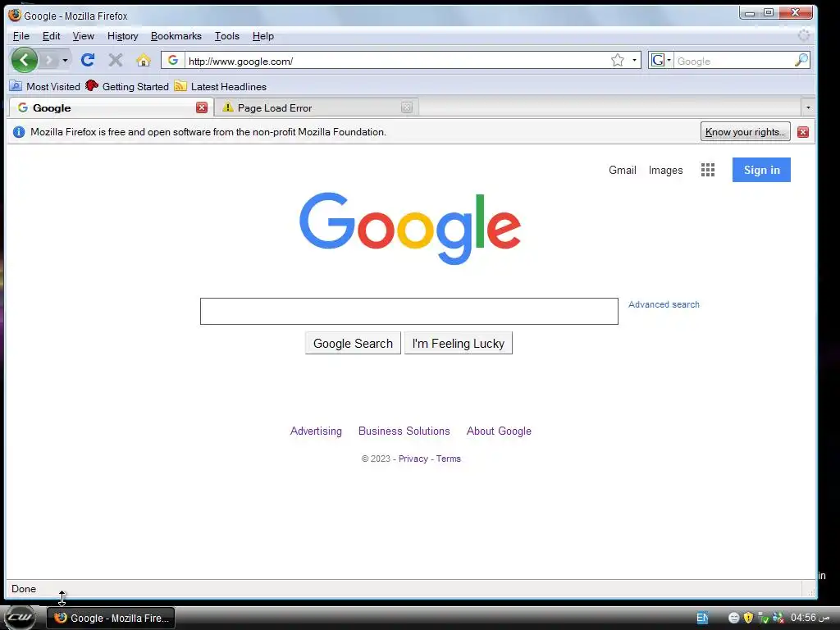This screenshot has width=840, height=630.
Task: Open the Tools menu
Action: tap(226, 36)
